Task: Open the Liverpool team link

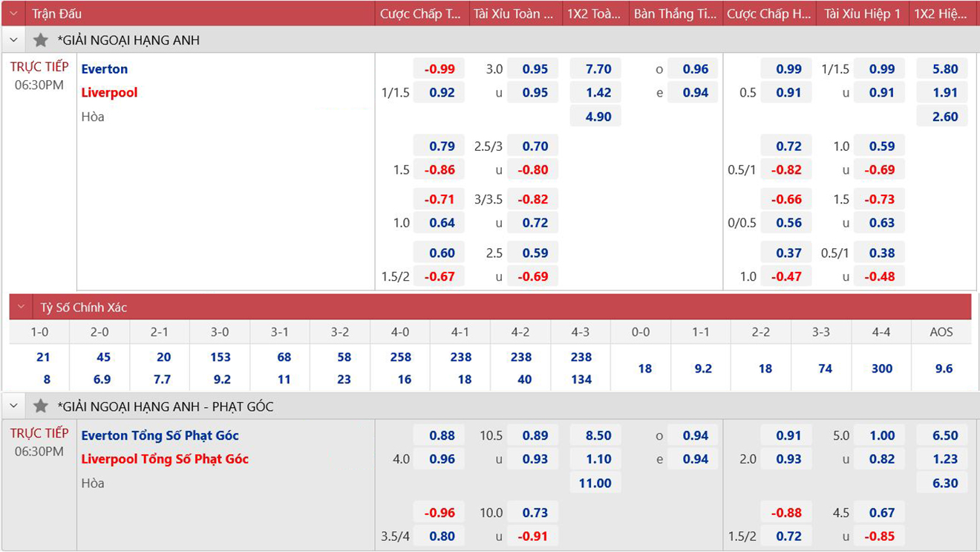Action: point(109,93)
